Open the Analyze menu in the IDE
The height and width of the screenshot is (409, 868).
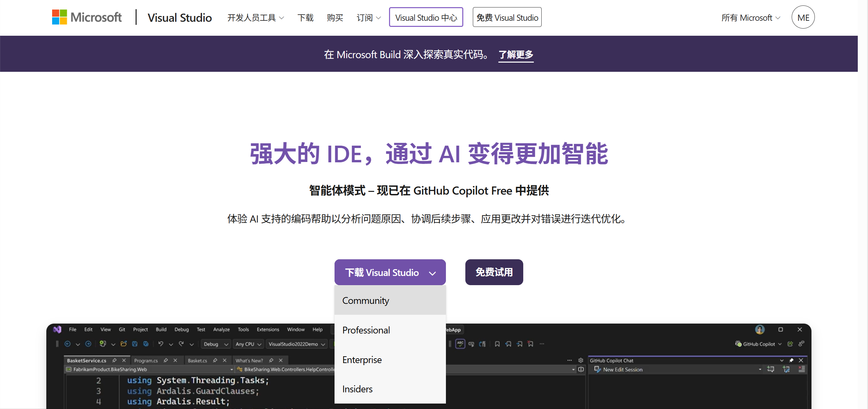coord(221,329)
